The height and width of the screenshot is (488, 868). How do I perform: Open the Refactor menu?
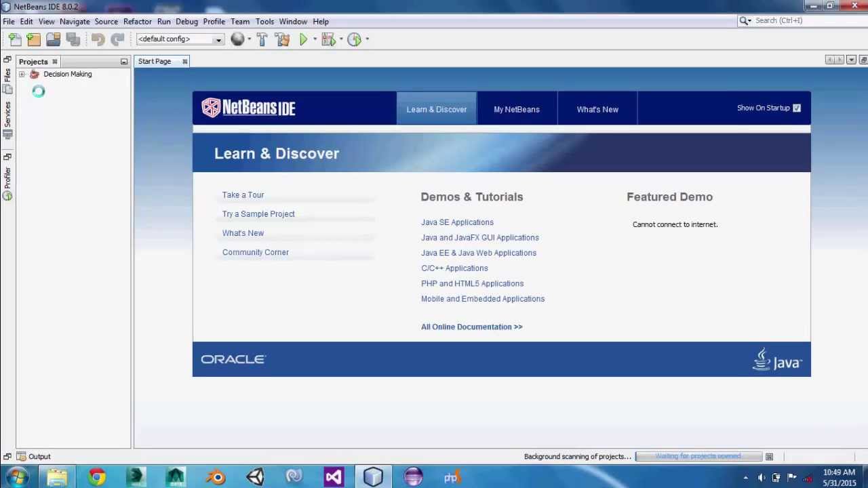coord(138,22)
